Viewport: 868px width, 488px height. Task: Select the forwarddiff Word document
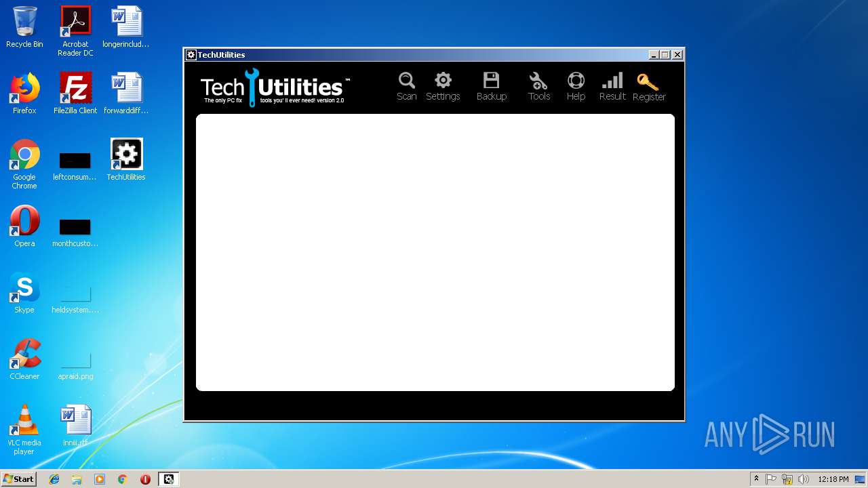126,94
